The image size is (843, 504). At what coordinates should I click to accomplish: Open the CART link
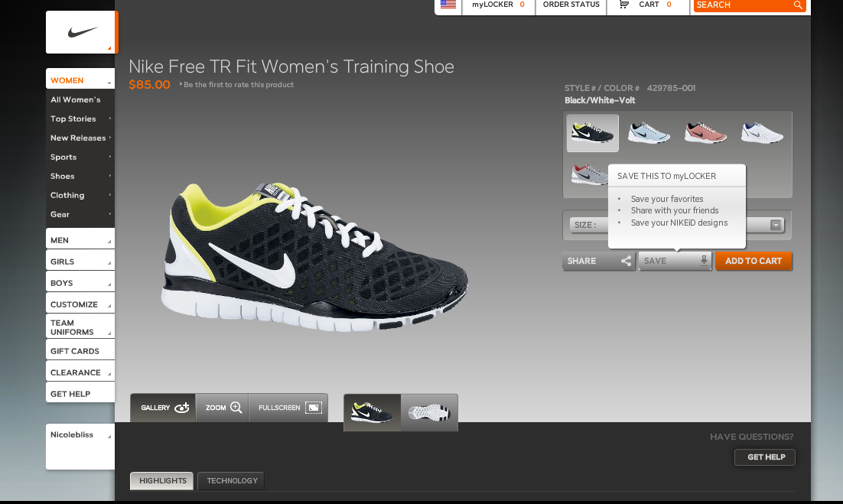(649, 5)
